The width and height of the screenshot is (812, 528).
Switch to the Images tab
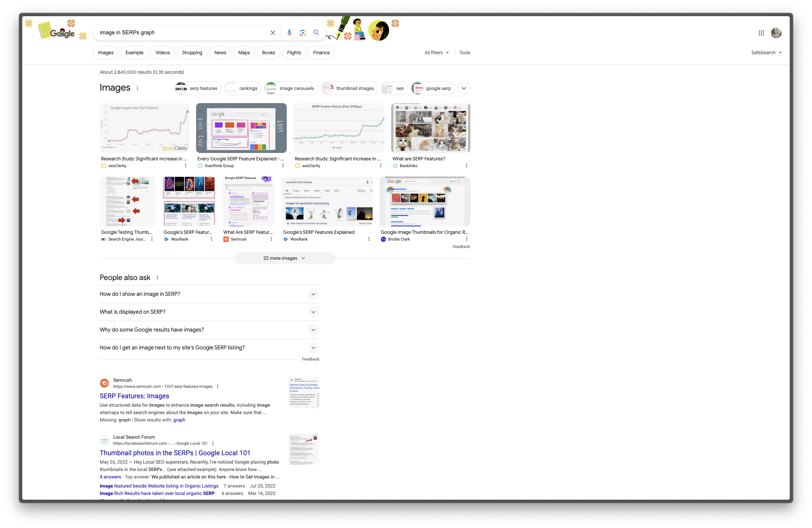click(x=106, y=53)
